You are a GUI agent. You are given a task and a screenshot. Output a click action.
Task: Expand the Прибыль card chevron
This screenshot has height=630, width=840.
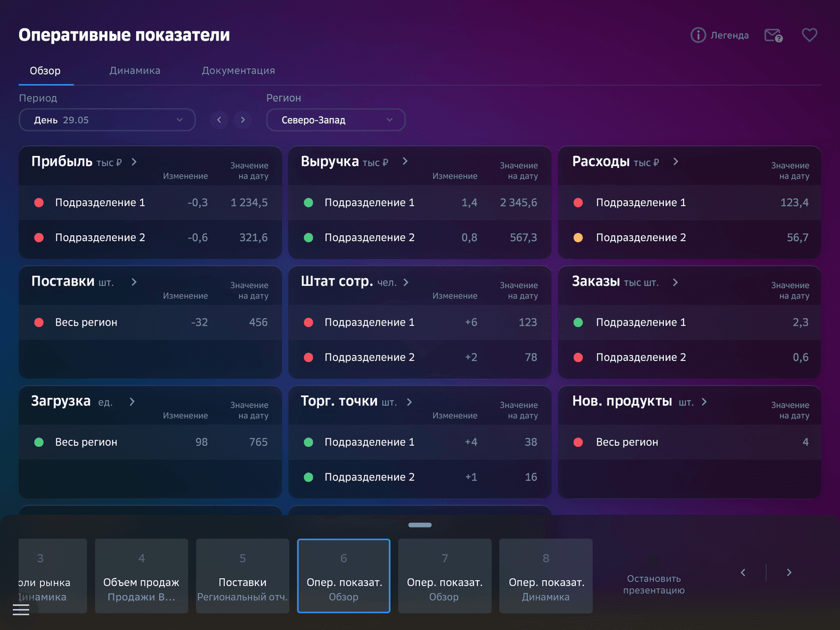click(134, 162)
